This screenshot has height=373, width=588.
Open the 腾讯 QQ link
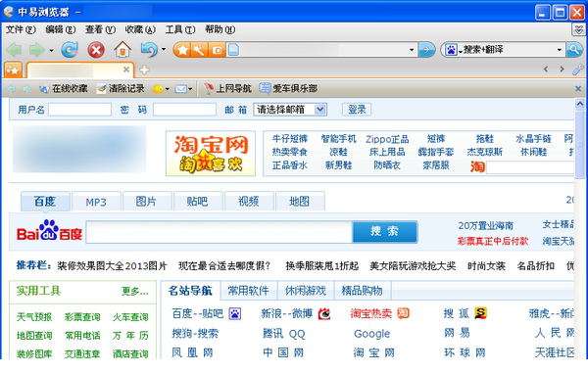pos(284,333)
